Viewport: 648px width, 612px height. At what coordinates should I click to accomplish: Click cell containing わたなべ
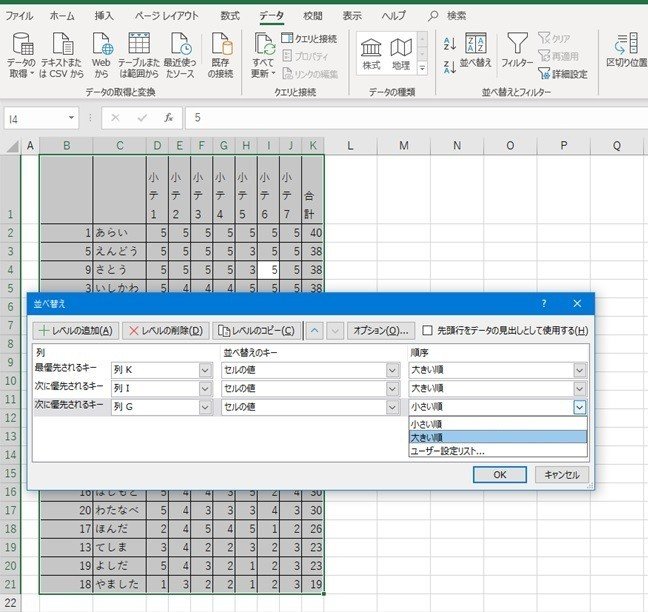[119, 510]
